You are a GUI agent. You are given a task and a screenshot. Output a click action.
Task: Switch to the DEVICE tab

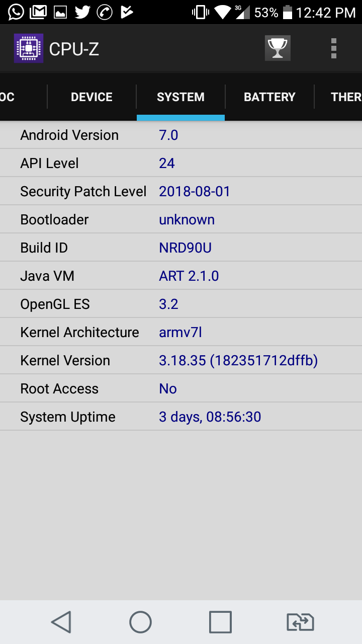point(92,97)
